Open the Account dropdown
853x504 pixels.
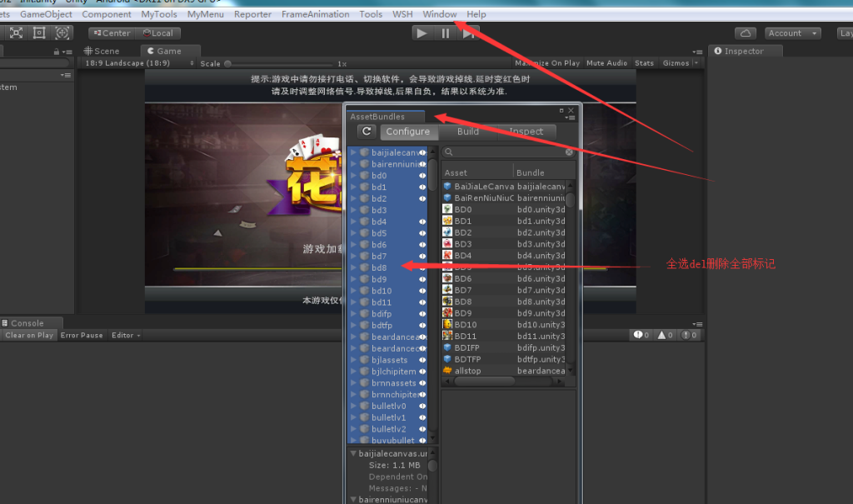(793, 33)
